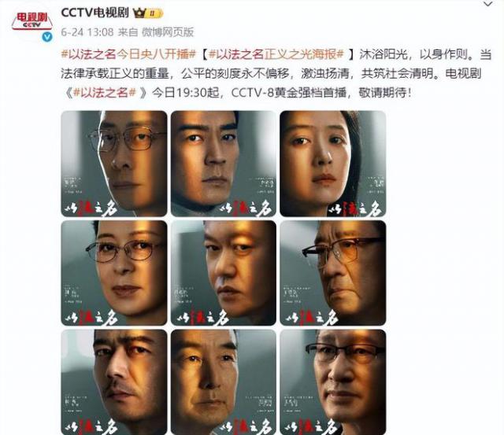This screenshot has height=435, width=504.
Task: Click the 6-24 13:08 post timestamp
Action: coord(87,32)
